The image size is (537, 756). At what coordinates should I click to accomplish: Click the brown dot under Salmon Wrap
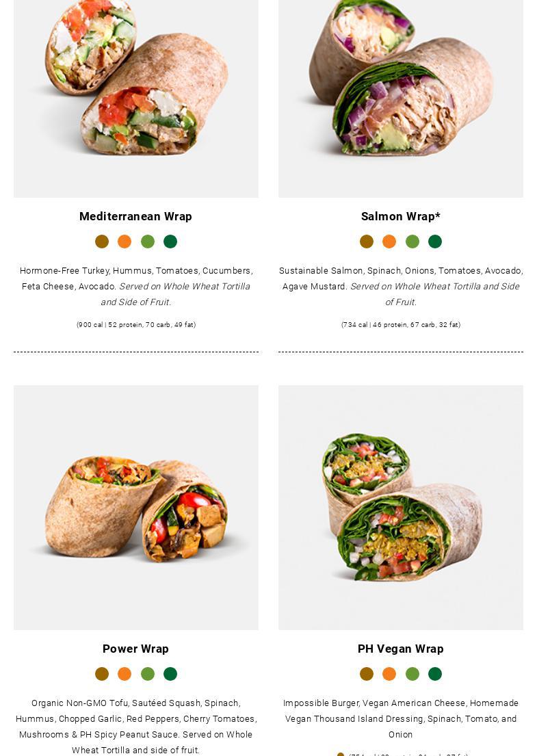click(x=367, y=242)
